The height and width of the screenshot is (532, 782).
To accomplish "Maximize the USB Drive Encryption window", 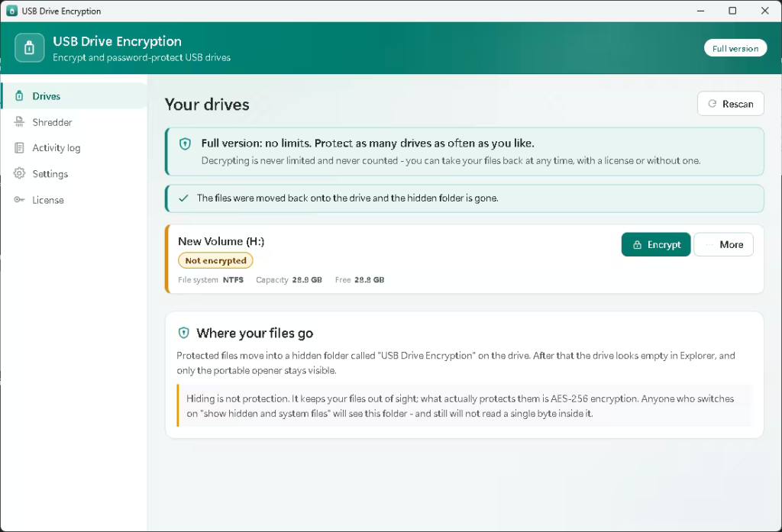I will click(x=732, y=11).
